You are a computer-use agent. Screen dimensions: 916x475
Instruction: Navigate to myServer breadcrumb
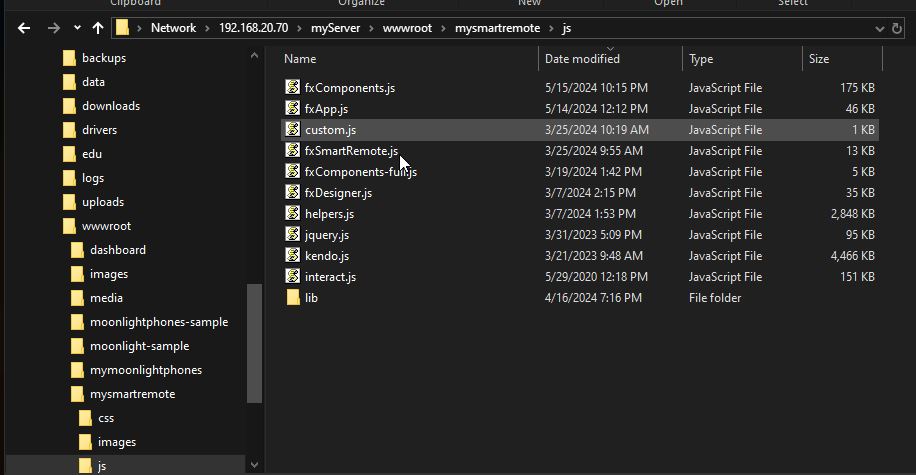(335, 28)
